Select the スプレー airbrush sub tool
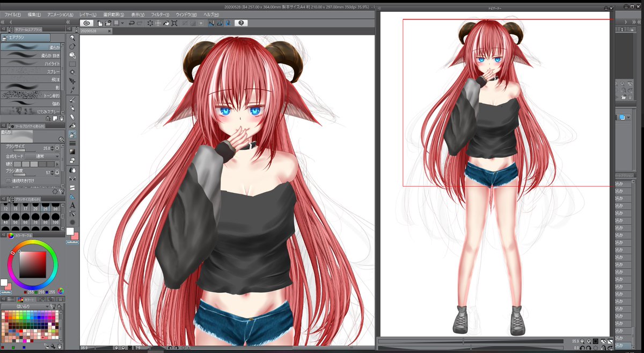The width and height of the screenshot is (644, 353). (x=32, y=71)
